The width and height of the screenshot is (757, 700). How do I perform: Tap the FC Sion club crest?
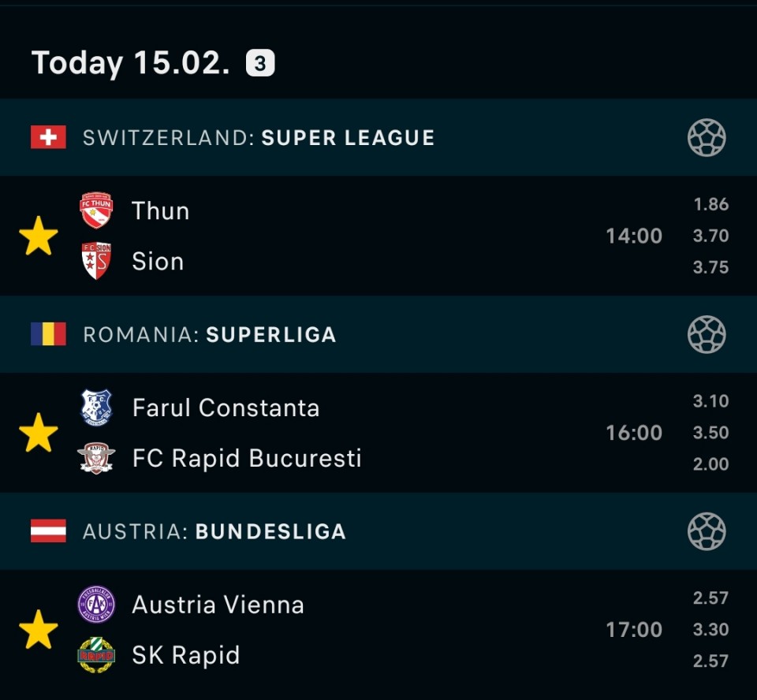pyautogui.click(x=96, y=261)
